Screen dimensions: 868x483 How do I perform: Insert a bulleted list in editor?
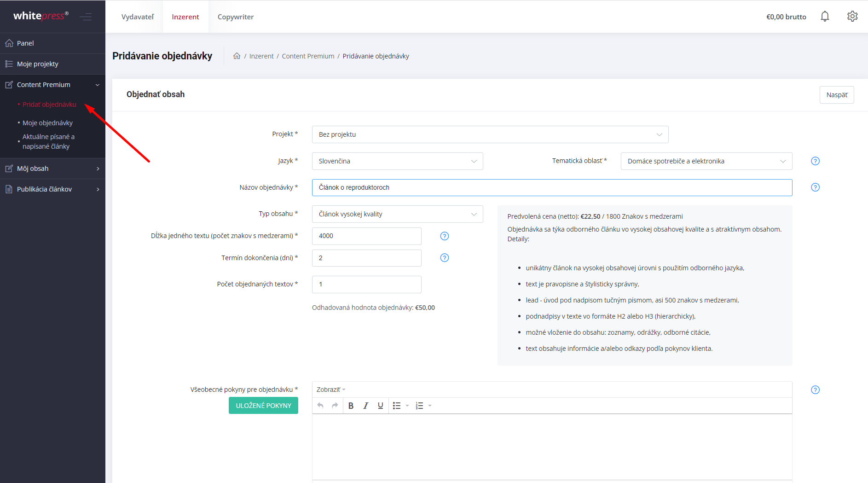pos(396,406)
